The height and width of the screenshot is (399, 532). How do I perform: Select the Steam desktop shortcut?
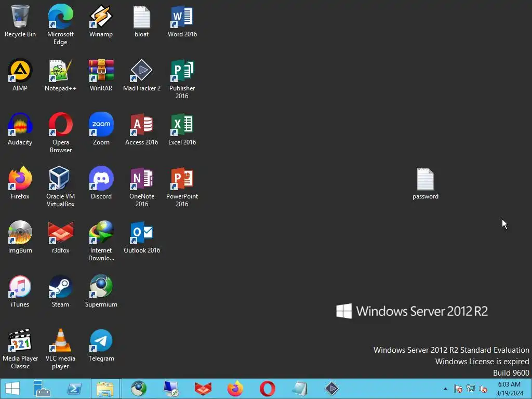click(x=60, y=291)
